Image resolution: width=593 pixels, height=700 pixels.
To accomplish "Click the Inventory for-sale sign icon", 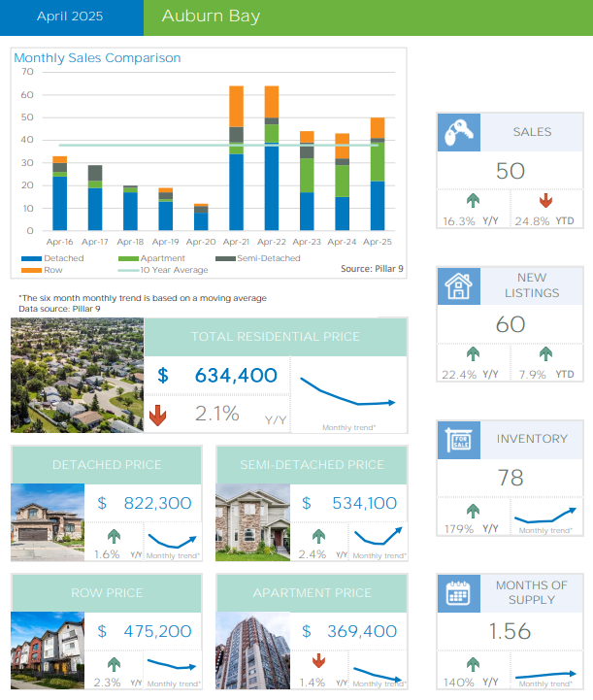I will (x=457, y=441).
